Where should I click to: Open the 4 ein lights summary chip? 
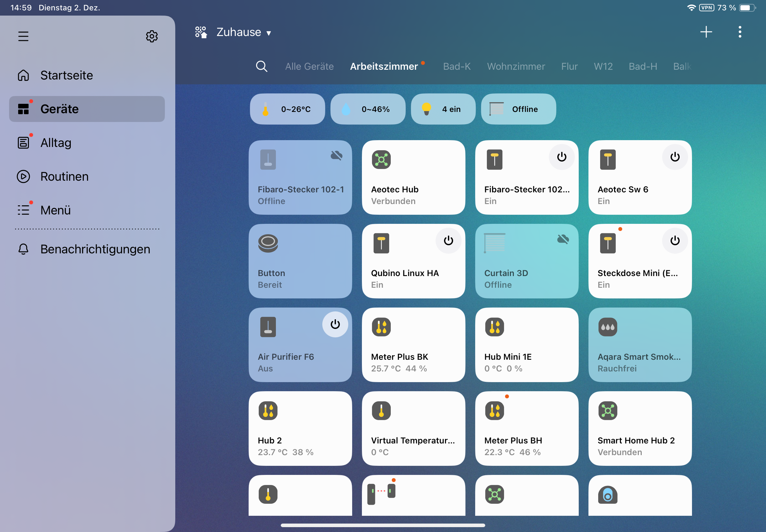point(442,109)
